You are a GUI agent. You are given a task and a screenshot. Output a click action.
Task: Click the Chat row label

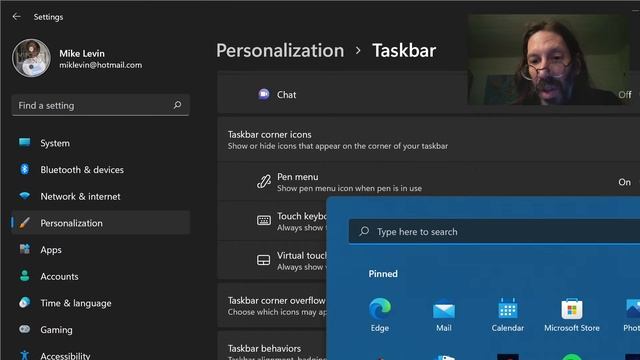pos(287,95)
